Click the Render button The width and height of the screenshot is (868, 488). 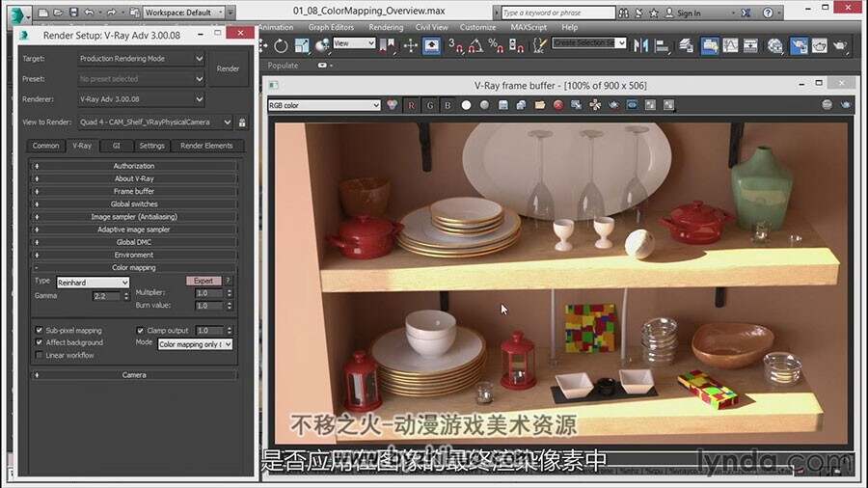228,68
